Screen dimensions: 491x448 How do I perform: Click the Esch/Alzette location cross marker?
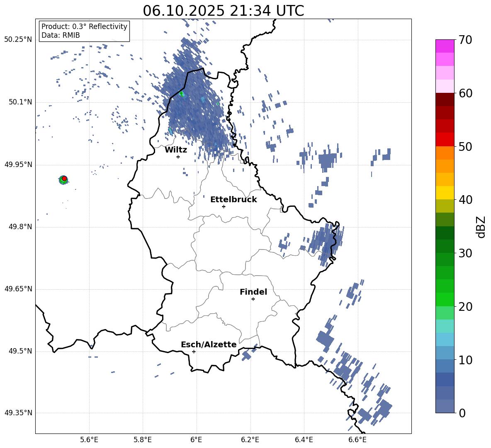click(194, 351)
